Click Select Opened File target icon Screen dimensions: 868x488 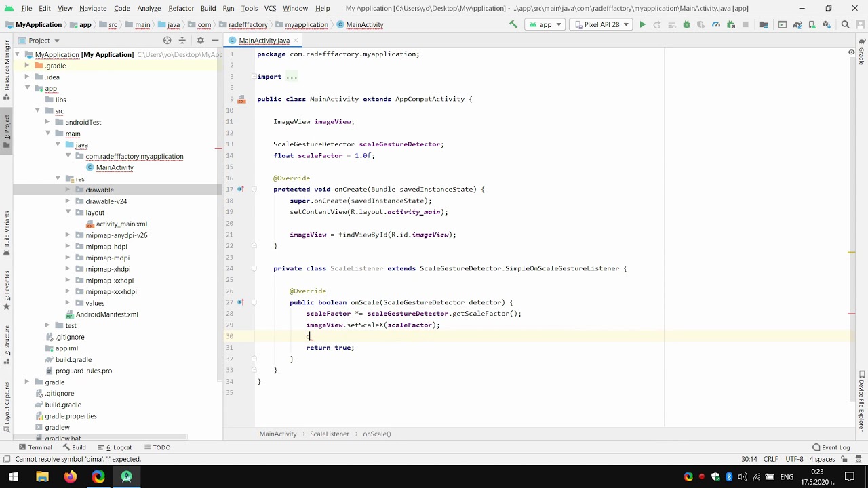pos(167,40)
